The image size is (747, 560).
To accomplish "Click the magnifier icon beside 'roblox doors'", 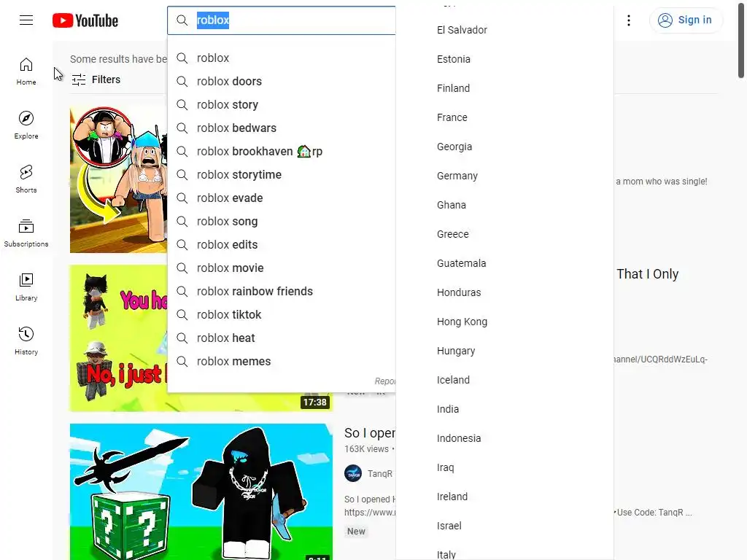I will point(182,81).
